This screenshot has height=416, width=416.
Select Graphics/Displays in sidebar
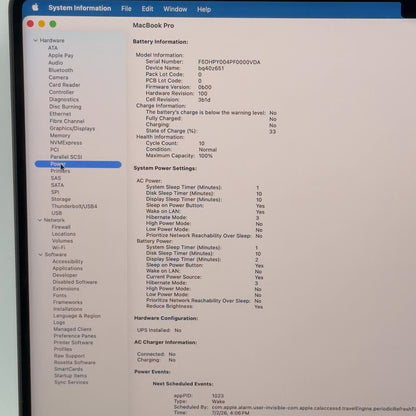coord(72,128)
